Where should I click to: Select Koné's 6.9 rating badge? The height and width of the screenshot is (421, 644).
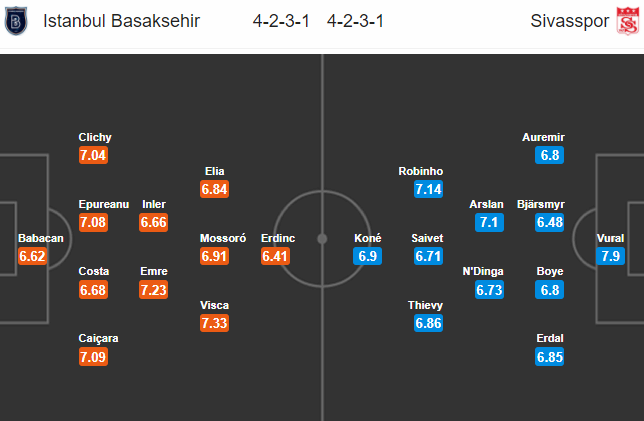(x=367, y=256)
